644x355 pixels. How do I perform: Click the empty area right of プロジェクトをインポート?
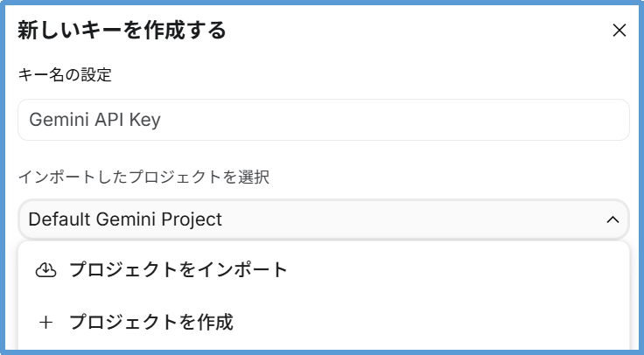point(455,270)
